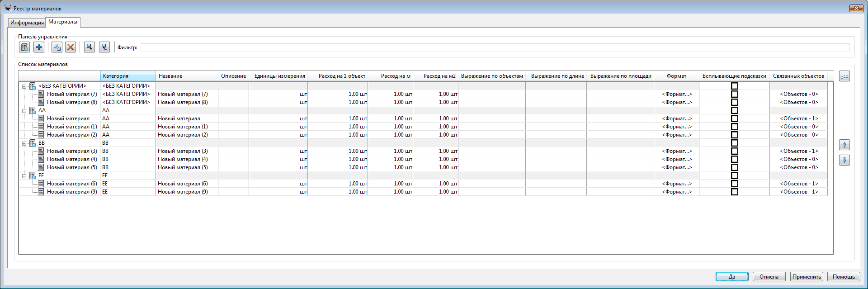The width and height of the screenshot is (868, 289).
Task: Select the Материалы tab
Action: coord(63,22)
